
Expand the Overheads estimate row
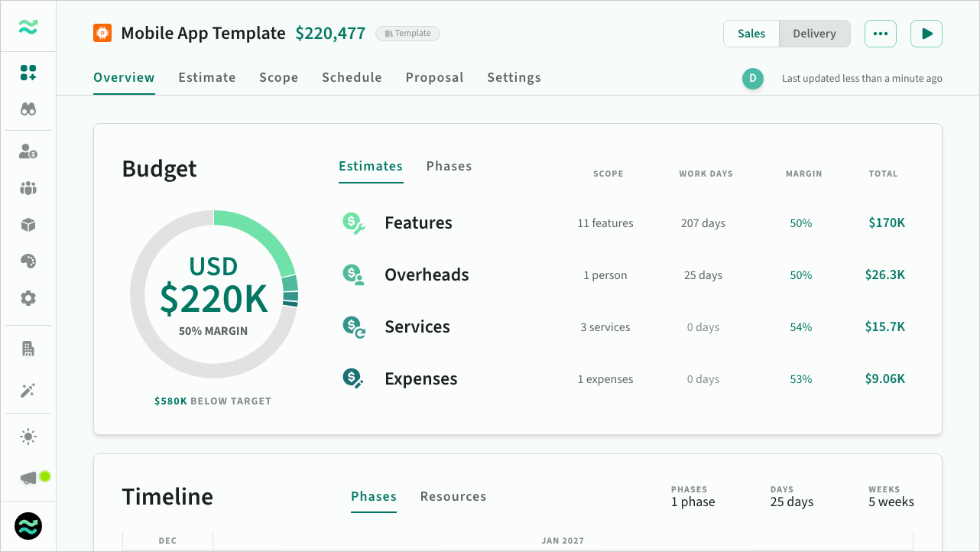click(427, 275)
